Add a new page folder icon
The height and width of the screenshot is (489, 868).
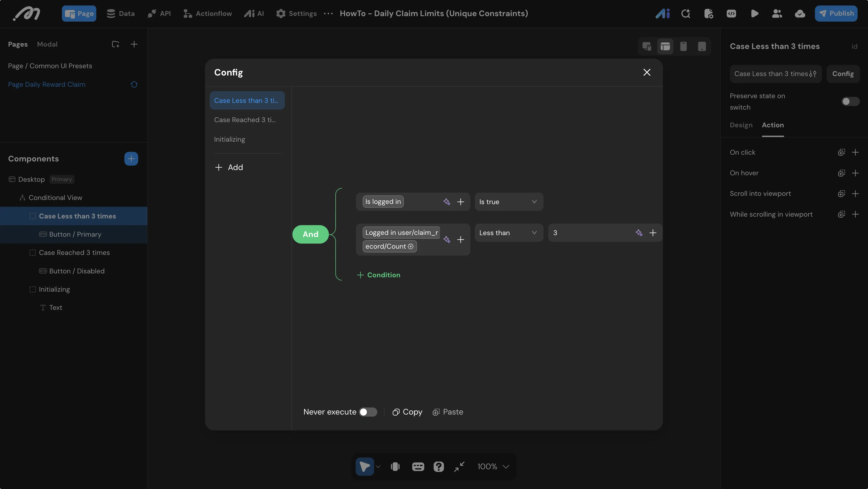pos(116,44)
